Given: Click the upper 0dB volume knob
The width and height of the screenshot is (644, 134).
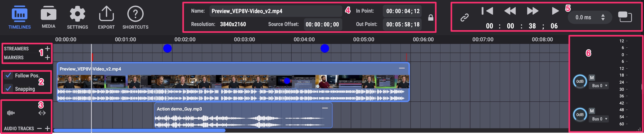Looking at the screenshot, I should pyautogui.click(x=580, y=81).
